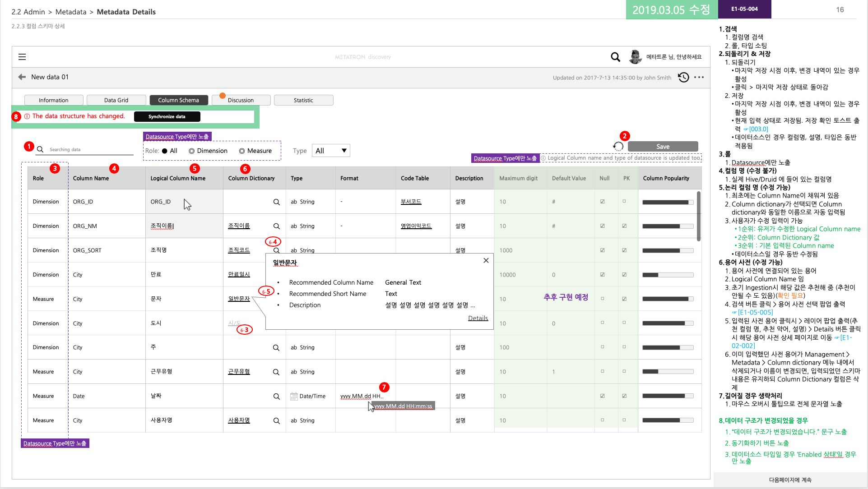Select the Measure role radio button
This screenshot has height=489, width=868.
(x=242, y=151)
